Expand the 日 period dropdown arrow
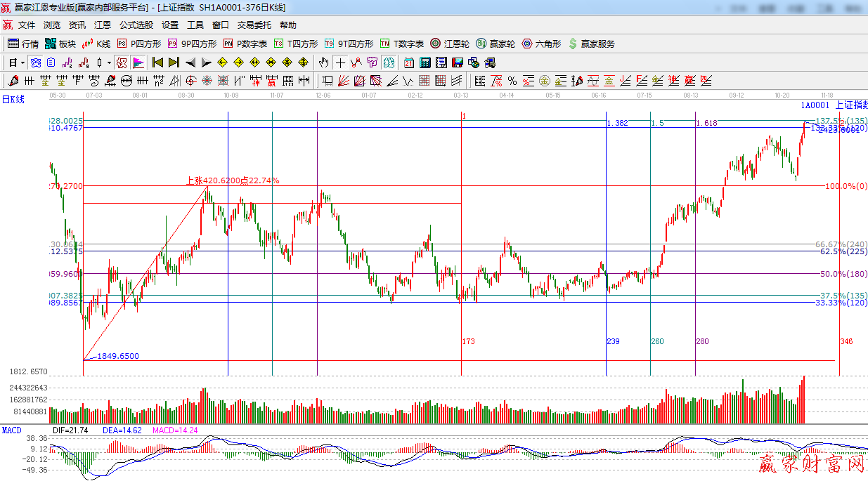 (22, 62)
